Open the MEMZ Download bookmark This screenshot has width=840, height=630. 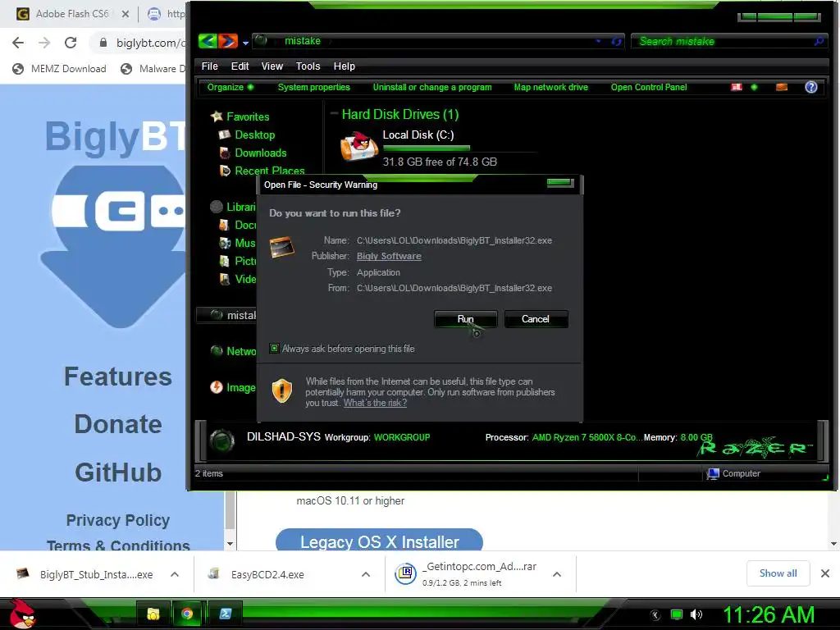click(x=59, y=69)
